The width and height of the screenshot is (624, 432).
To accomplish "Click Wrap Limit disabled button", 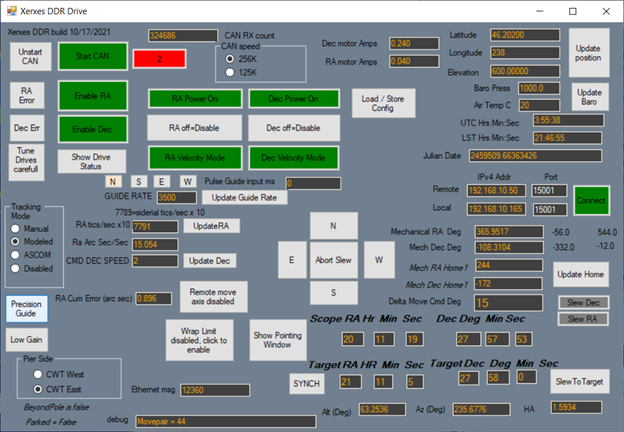I will click(x=199, y=340).
